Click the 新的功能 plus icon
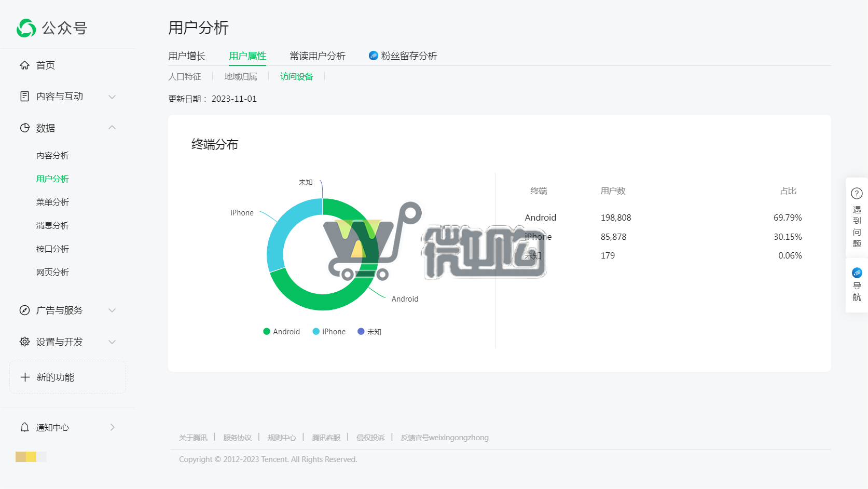Viewport: 868px width, 489px height. click(25, 377)
